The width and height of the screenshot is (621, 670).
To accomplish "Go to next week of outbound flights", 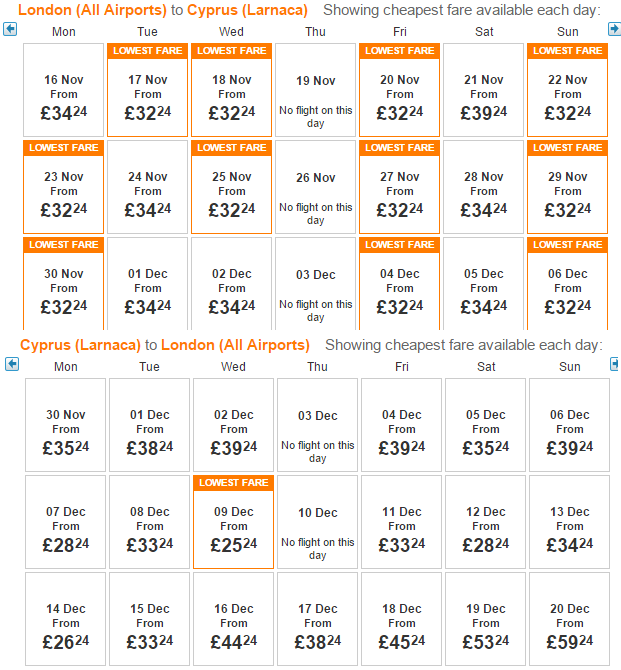I will click(x=614, y=29).
